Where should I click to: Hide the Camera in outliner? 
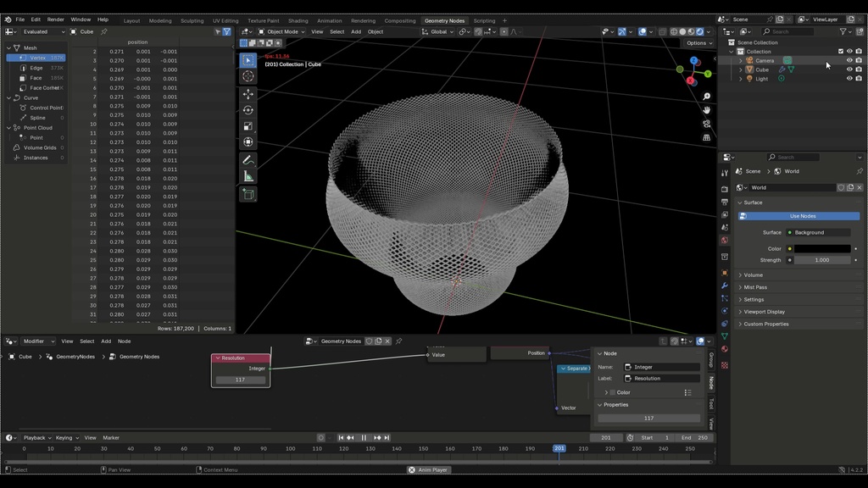tap(849, 60)
